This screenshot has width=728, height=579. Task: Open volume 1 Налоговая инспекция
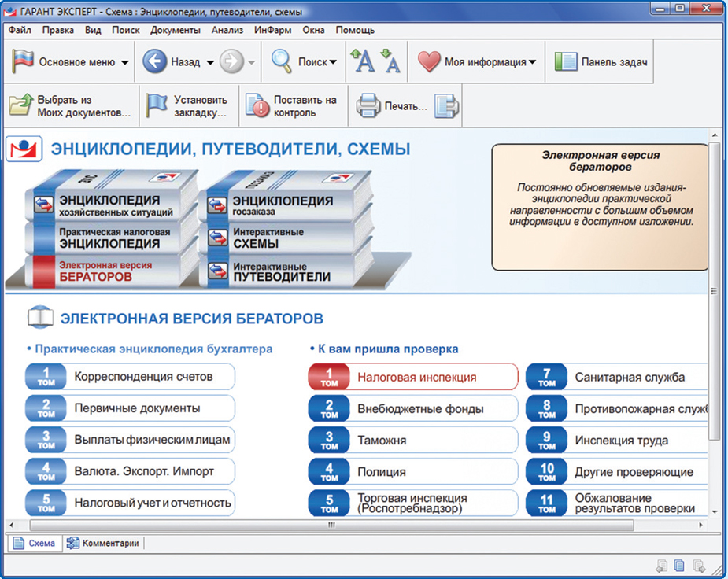[413, 377]
